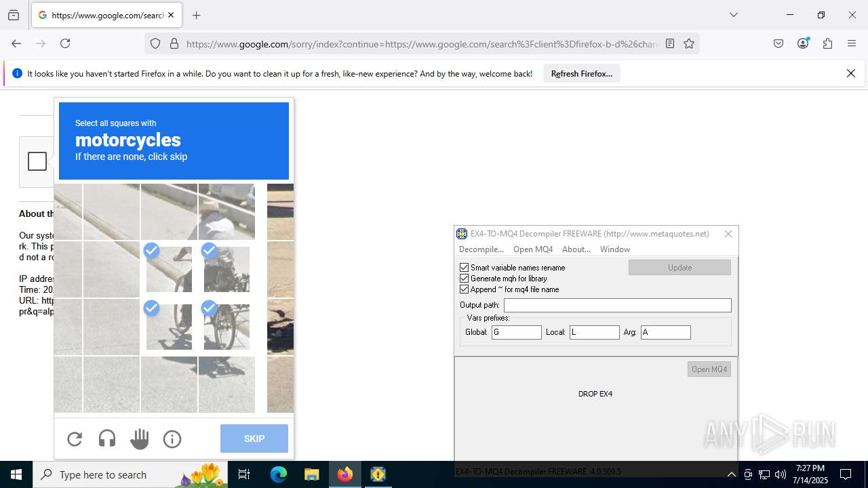
Task: Click the tracking protection shield icon
Action: pos(155,43)
